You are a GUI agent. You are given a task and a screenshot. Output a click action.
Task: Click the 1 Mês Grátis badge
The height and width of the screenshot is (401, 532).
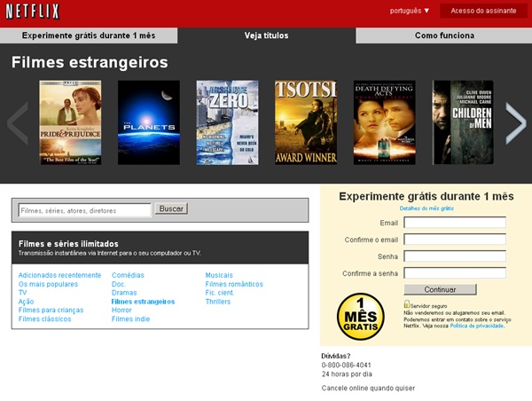[x=360, y=317]
